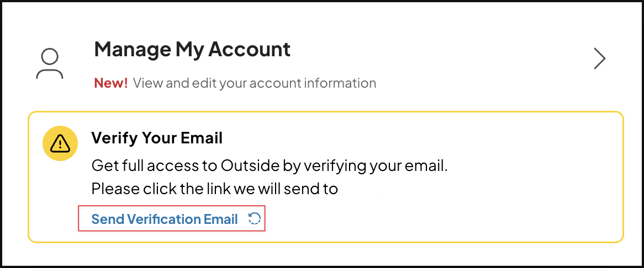Click the Get full access to Outside sentence
The image size is (644, 268).
click(x=269, y=167)
